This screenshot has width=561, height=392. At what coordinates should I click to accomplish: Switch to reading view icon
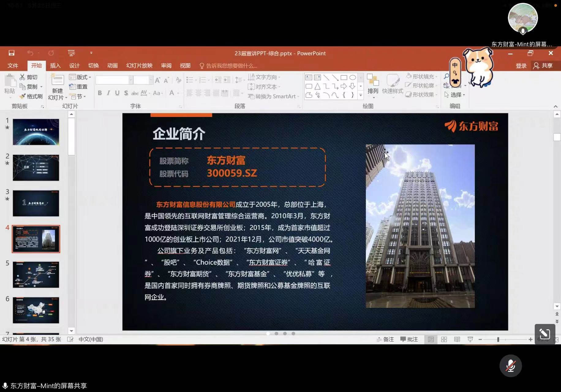coord(457,339)
